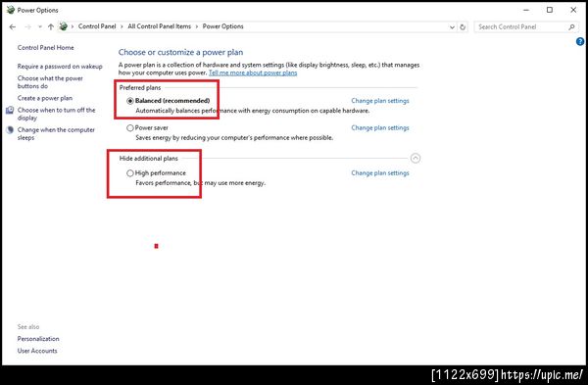
Task: Open Choose when to turn off the display
Action: click(x=56, y=114)
